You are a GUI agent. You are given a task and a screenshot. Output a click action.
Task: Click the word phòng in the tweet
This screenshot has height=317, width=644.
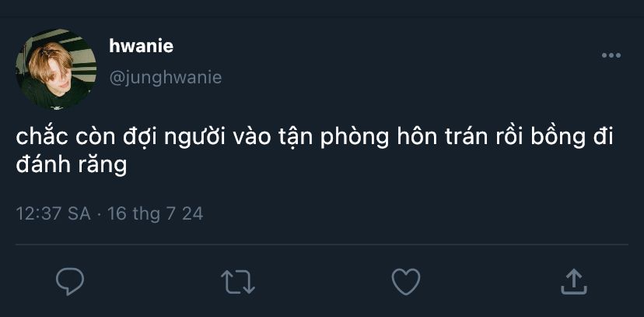(354, 139)
